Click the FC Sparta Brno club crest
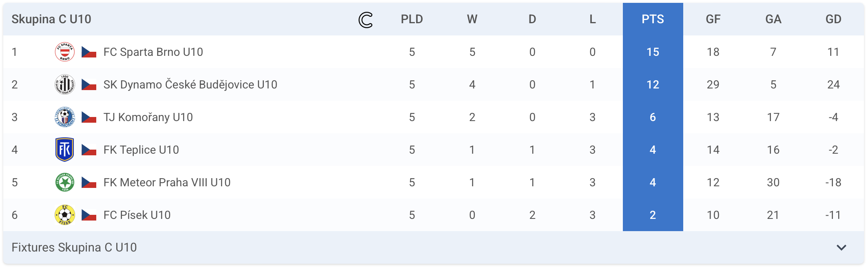868x267 pixels. click(x=65, y=52)
